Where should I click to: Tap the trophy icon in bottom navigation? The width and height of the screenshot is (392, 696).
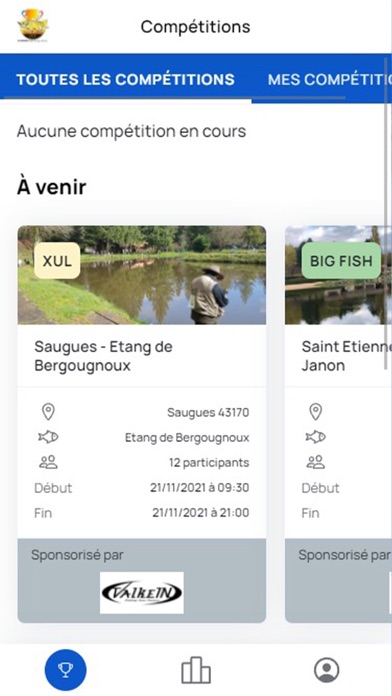(66, 670)
